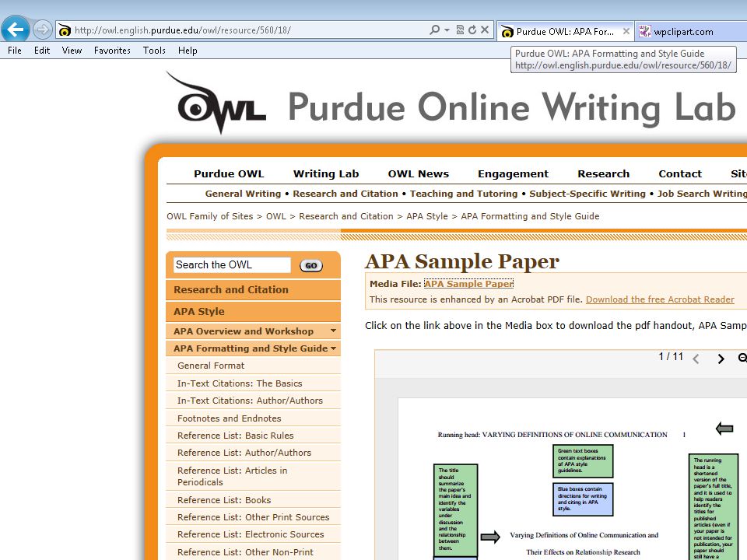The image size is (747, 560).
Task: Click Writing Lab in the top navigation
Action: 326,173
